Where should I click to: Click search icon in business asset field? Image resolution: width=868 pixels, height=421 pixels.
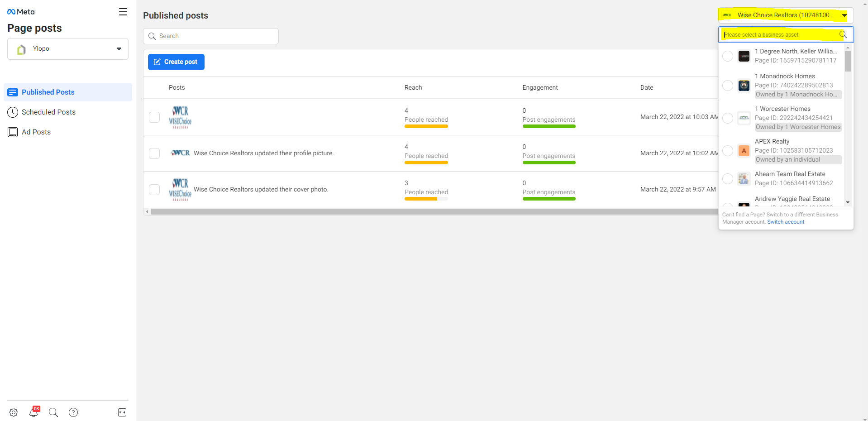click(x=843, y=35)
